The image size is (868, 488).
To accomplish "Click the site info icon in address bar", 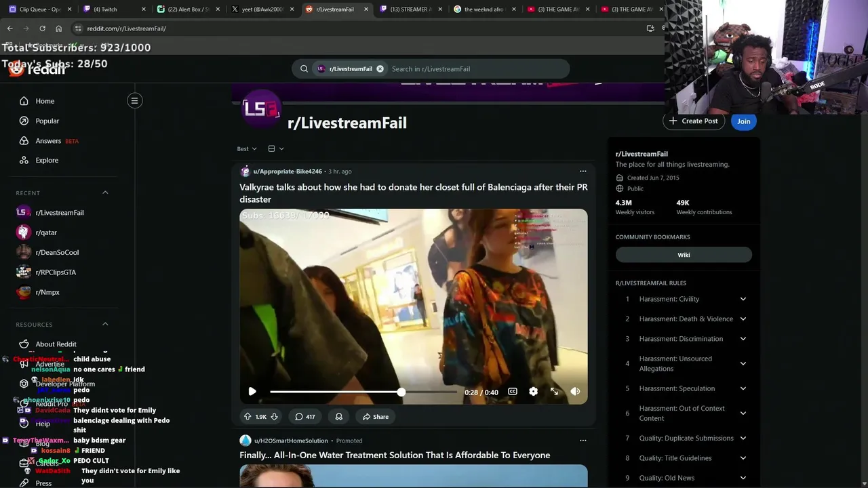I will [x=78, y=28].
